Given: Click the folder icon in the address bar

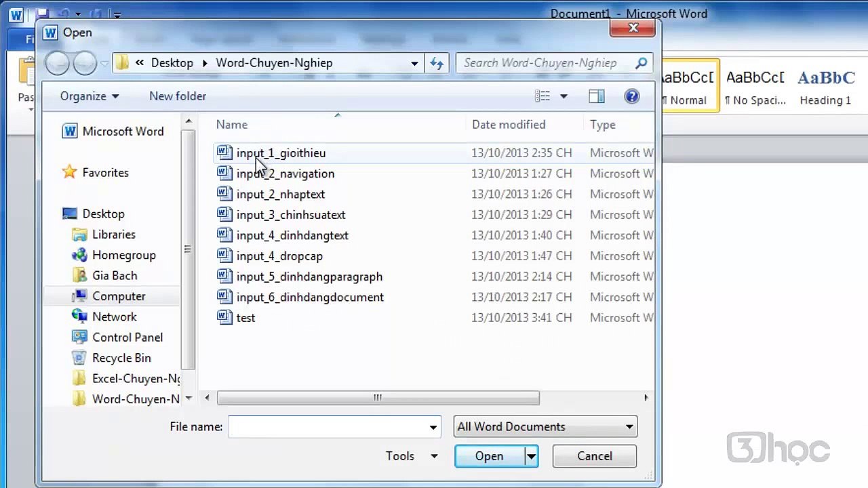Looking at the screenshot, I should click(x=122, y=63).
